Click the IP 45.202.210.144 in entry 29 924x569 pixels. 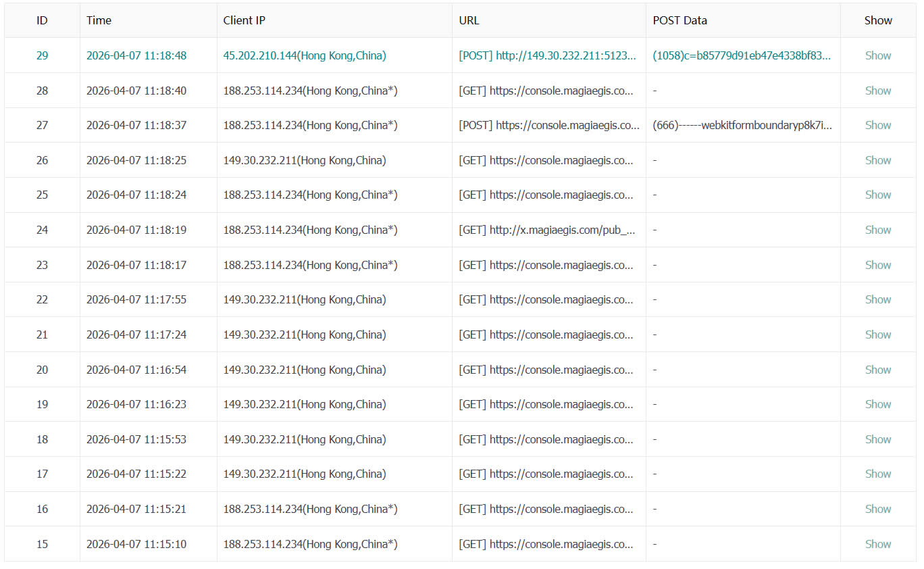pos(304,55)
